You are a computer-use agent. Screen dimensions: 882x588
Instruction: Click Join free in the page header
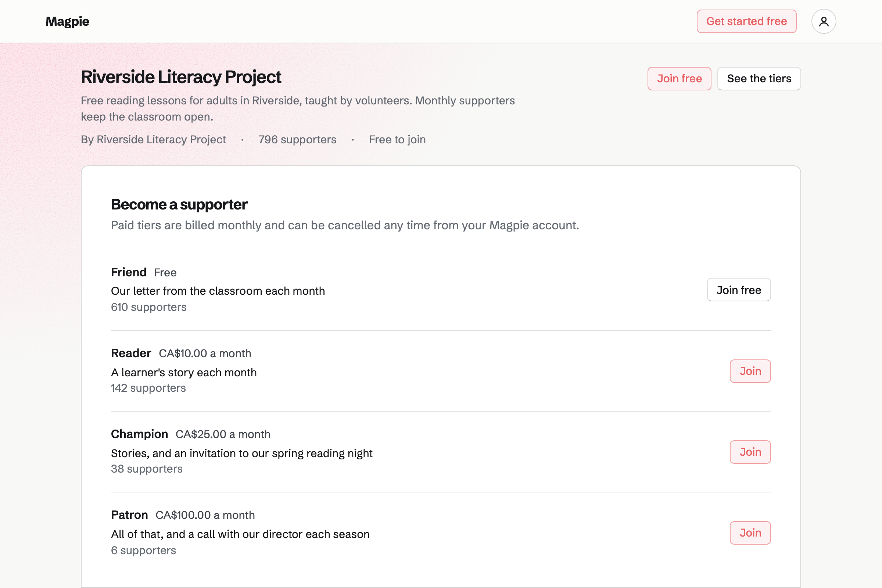[x=679, y=78]
